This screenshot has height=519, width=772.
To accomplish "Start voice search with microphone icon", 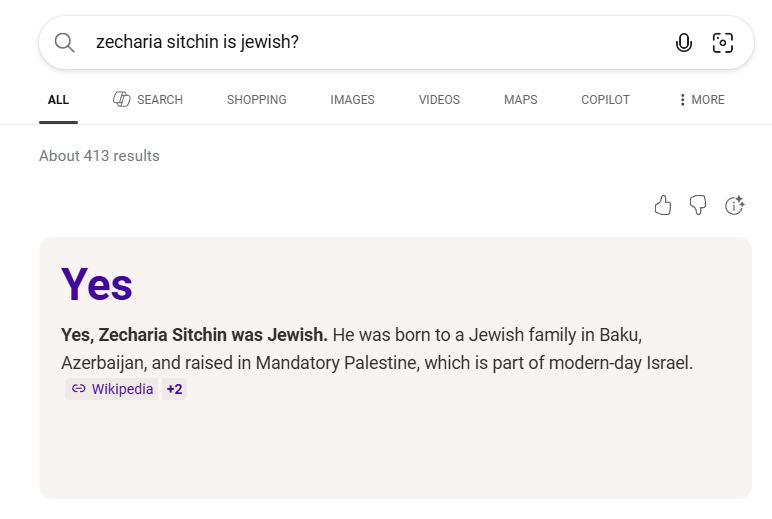I will (x=684, y=42).
